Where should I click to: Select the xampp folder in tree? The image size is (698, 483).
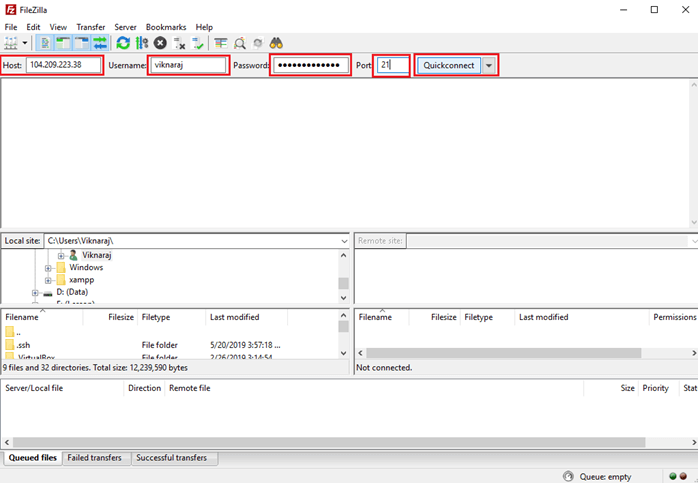[x=81, y=280]
